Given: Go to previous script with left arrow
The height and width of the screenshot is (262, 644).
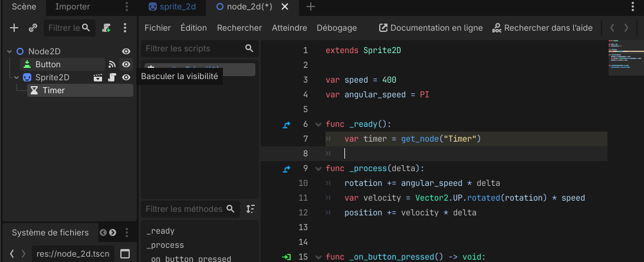Looking at the screenshot, I should pyautogui.click(x=612, y=28).
